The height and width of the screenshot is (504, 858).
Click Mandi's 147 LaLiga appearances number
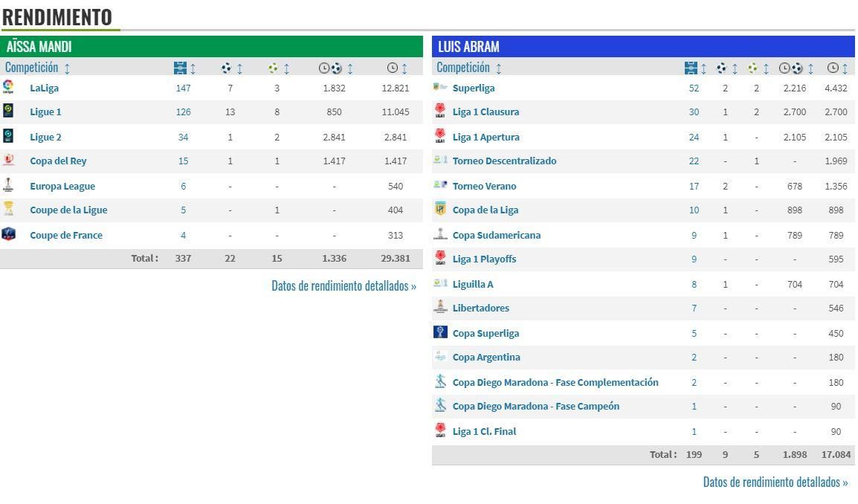coord(183,88)
